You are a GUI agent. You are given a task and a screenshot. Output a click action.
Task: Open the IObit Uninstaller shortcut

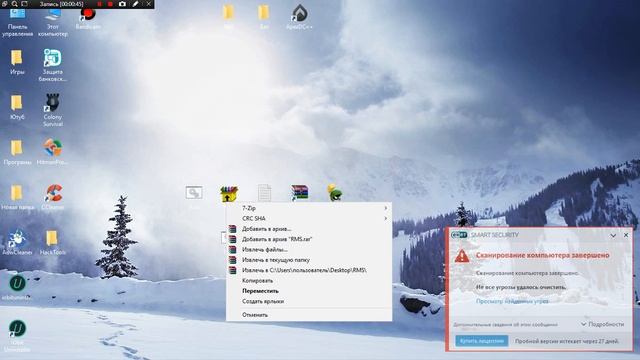pos(17,336)
